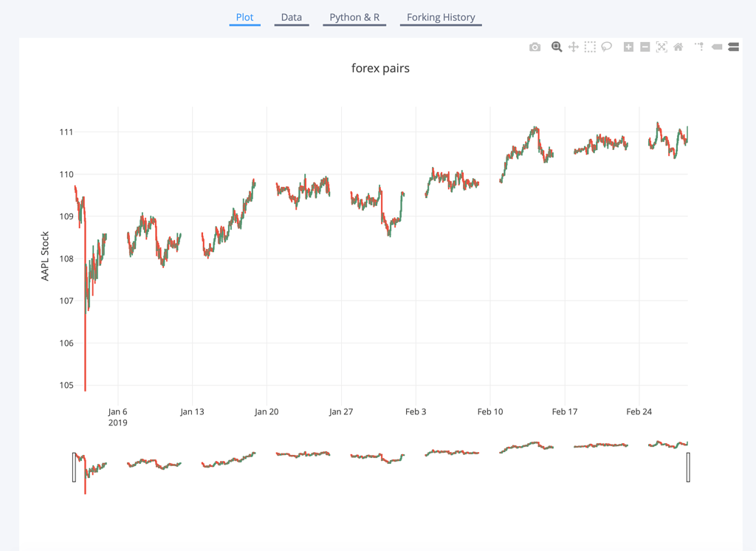Select the Pan tool
The height and width of the screenshot is (551, 756).
click(573, 47)
